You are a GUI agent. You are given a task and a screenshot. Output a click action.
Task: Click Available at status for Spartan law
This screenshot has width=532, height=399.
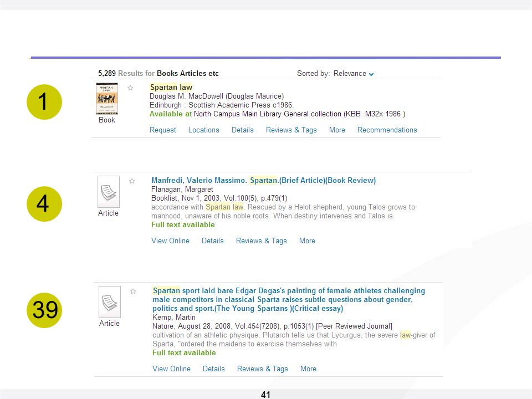[171, 114]
